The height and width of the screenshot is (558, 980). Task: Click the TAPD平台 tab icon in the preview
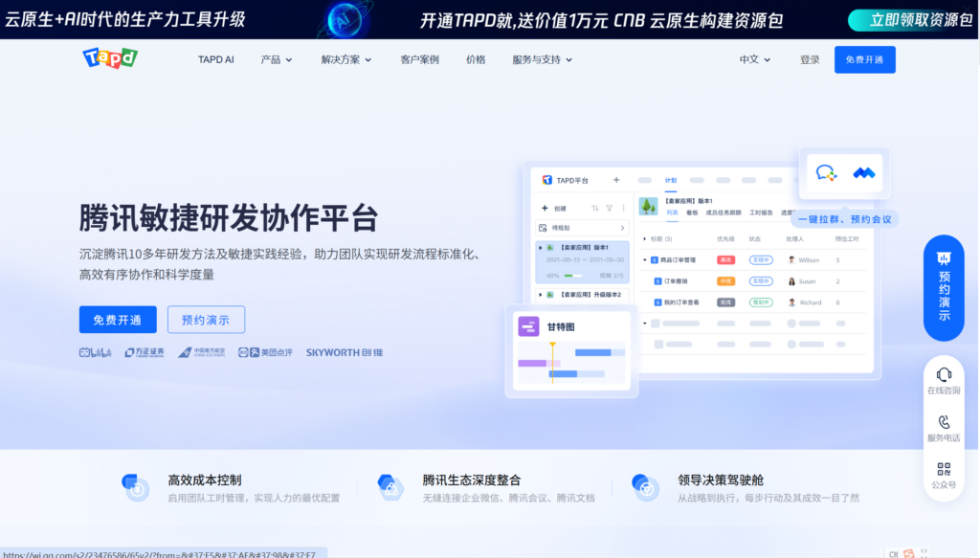[547, 180]
